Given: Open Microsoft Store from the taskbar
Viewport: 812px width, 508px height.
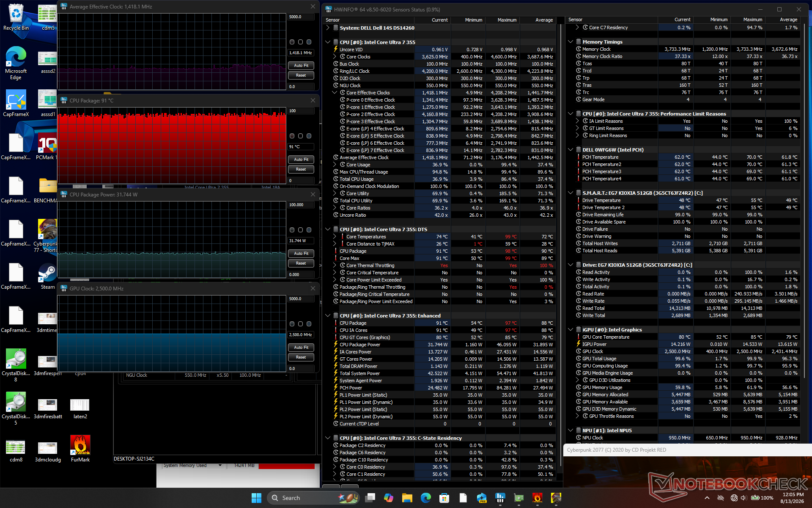Looking at the screenshot, I should click(444, 498).
